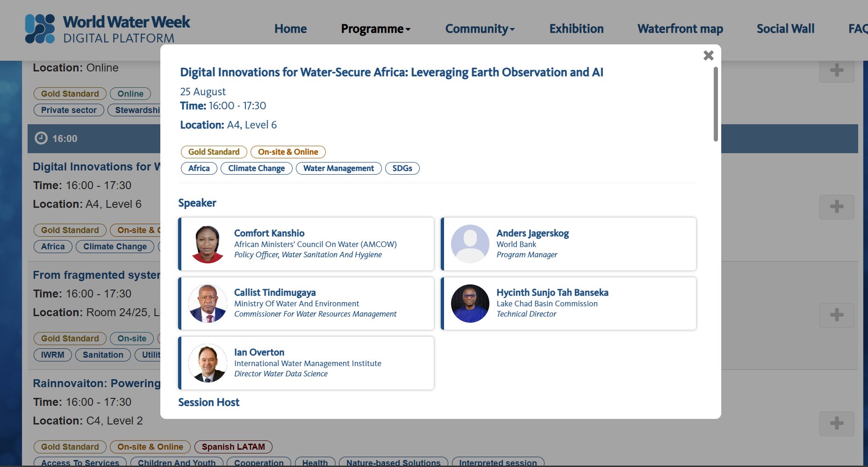The height and width of the screenshot is (467, 868).
Task: Open the Waterfront map
Action: 680,29
